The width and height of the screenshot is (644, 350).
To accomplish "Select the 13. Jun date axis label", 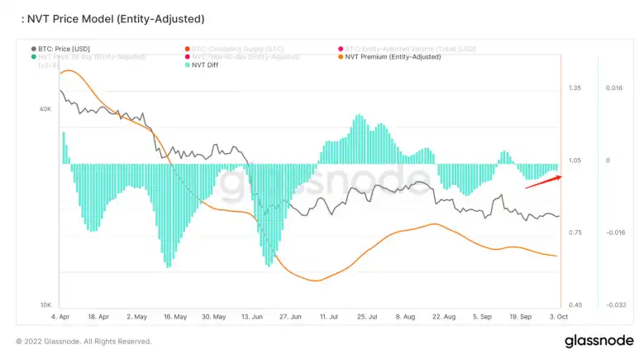I will [252, 317].
